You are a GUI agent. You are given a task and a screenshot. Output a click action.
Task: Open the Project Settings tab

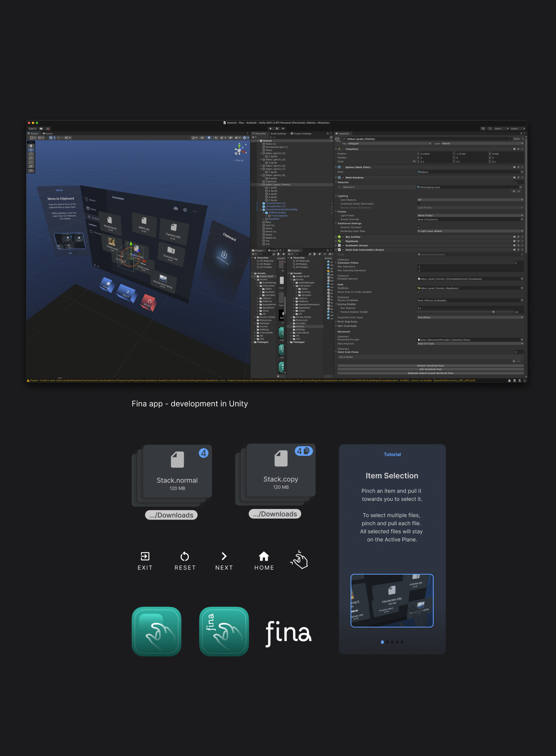click(301, 134)
